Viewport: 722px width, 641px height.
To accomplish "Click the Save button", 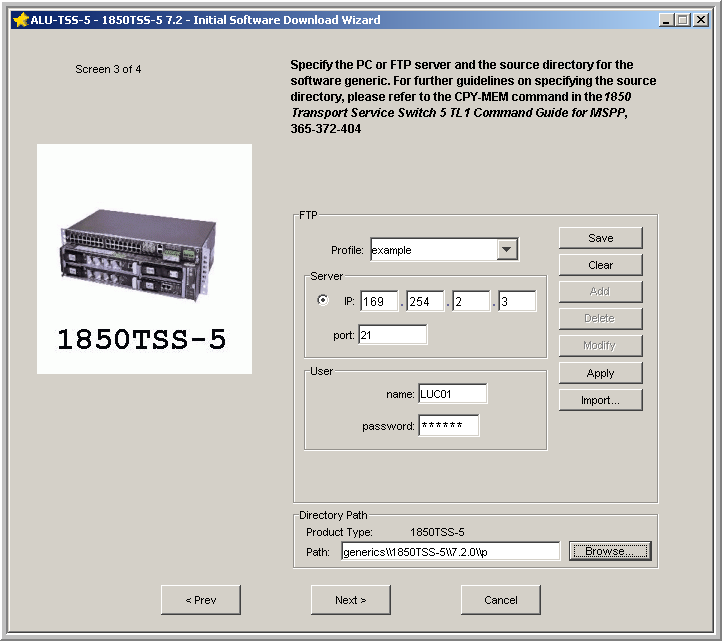I will pos(600,238).
